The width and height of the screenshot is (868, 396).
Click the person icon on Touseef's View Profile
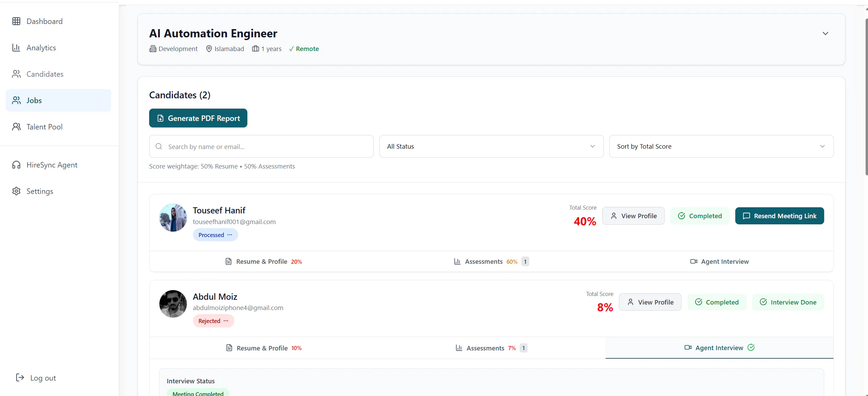click(x=614, y=216)
